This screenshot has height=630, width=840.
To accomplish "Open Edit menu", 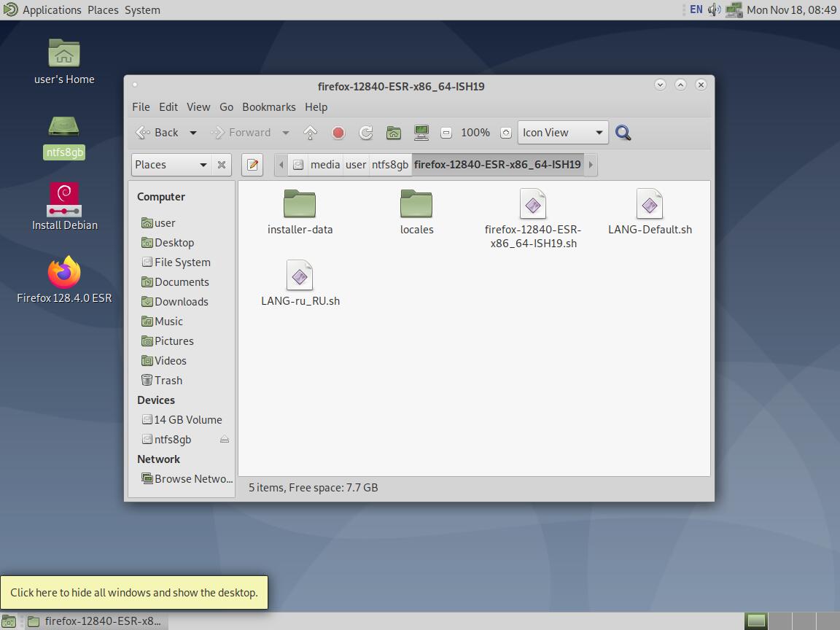I will [168, 107].
